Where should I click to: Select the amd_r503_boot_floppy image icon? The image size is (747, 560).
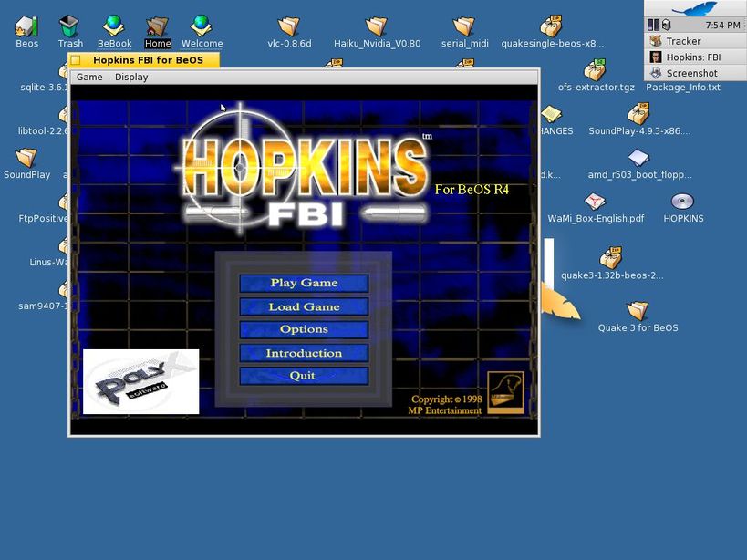point(638,158)
